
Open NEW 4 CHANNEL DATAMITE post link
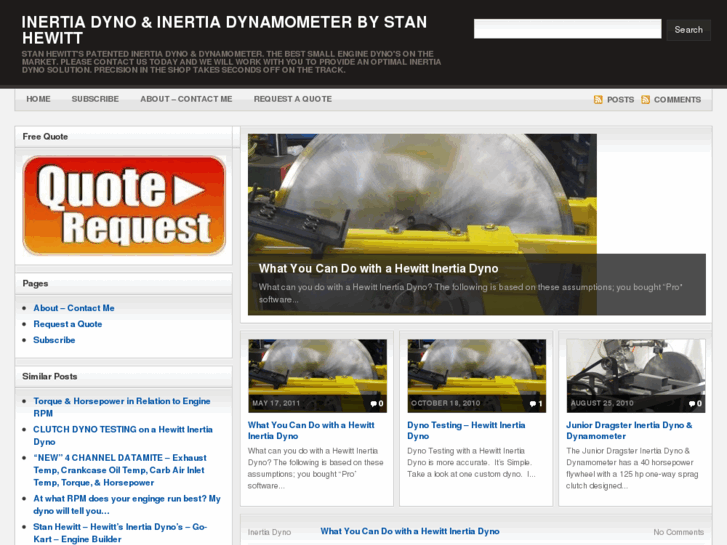pyautogui.click(x=120, y=470)
